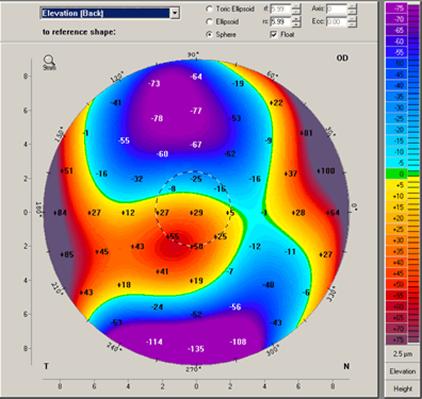Screen dimensions: 422x399
Task: Click the -73 value near map top
Action: tap(154, 83)
